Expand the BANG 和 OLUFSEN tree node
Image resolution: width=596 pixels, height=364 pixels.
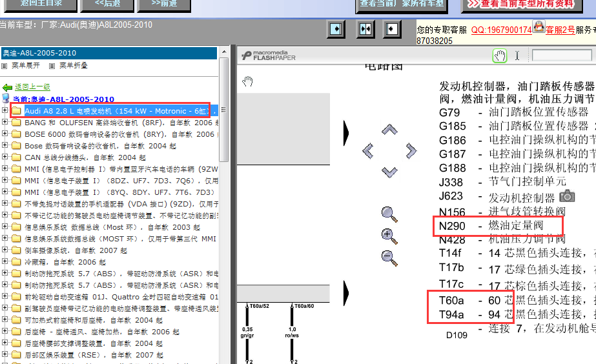[5, 122]
